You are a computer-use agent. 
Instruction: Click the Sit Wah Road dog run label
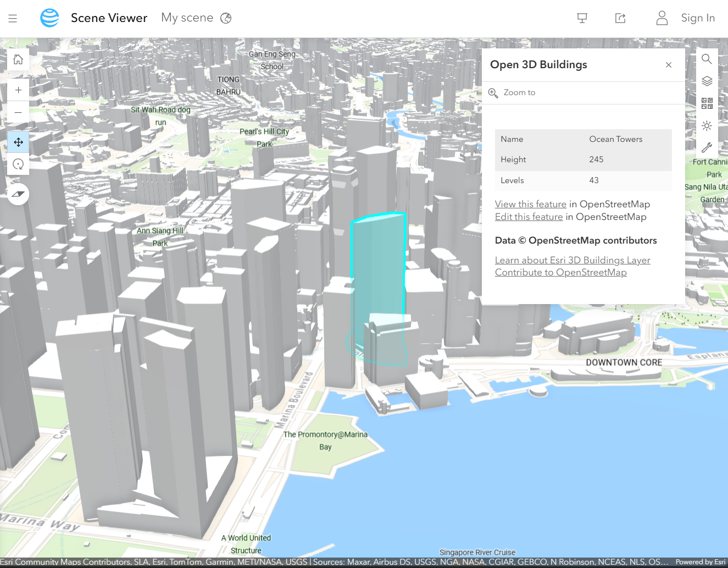(x=160, y=116)
